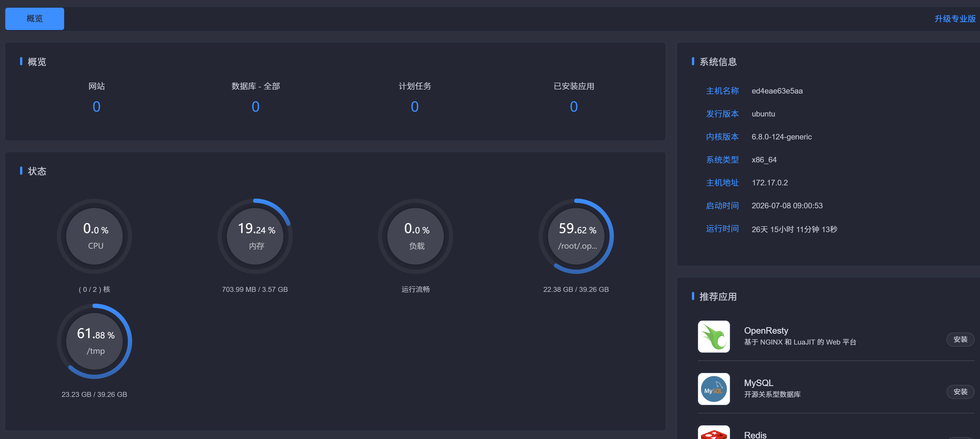Open the 已安装应用 count of 0
Screen dimensions: 980x439
point(574,107)
